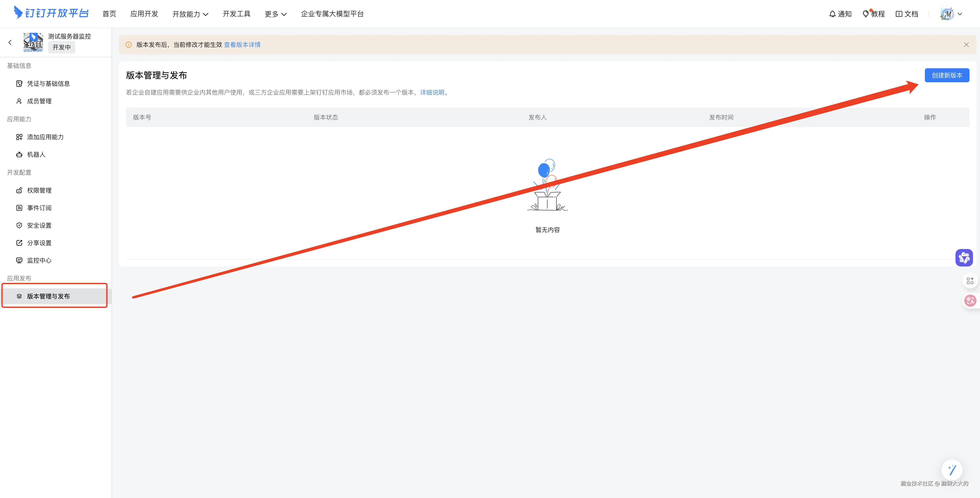Open 监控中心 in the sidebar
980x498 pixels.
pyautogui.click(x=39, y=260)
